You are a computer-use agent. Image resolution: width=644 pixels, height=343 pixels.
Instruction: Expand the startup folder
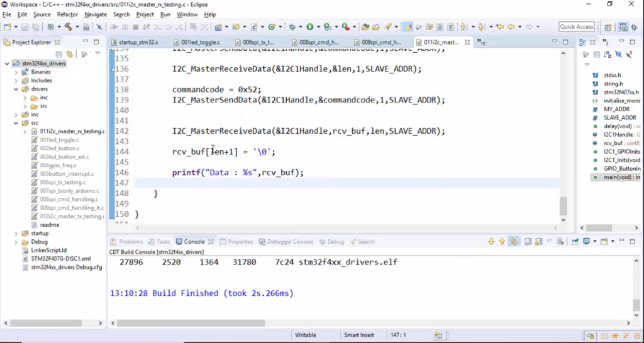click(16, 234)
